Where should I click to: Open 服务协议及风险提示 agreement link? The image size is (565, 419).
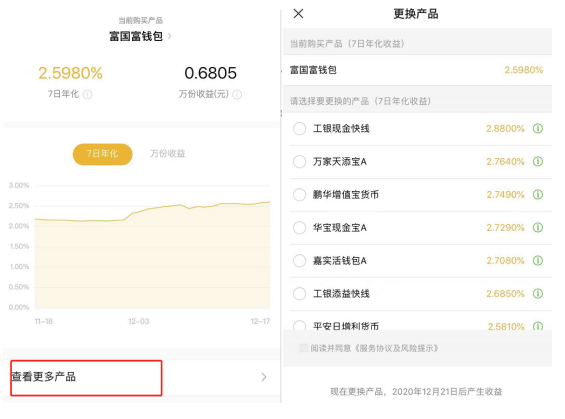[x=396, y=348]
